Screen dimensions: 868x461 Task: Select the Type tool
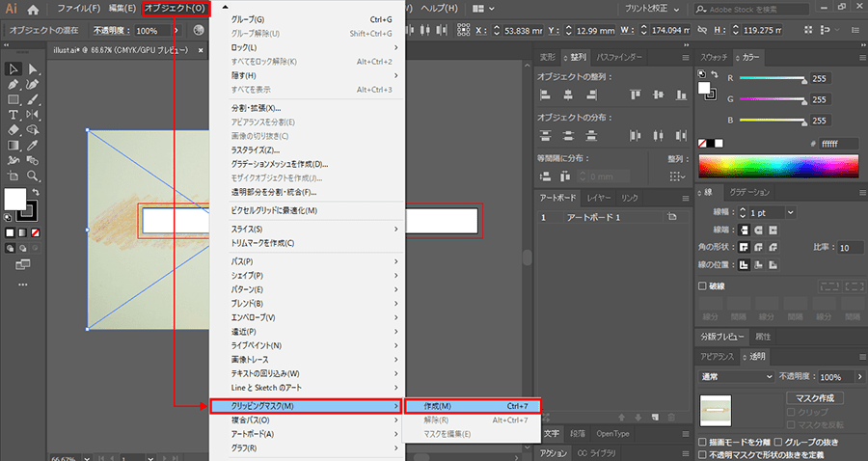click(14, 115)
